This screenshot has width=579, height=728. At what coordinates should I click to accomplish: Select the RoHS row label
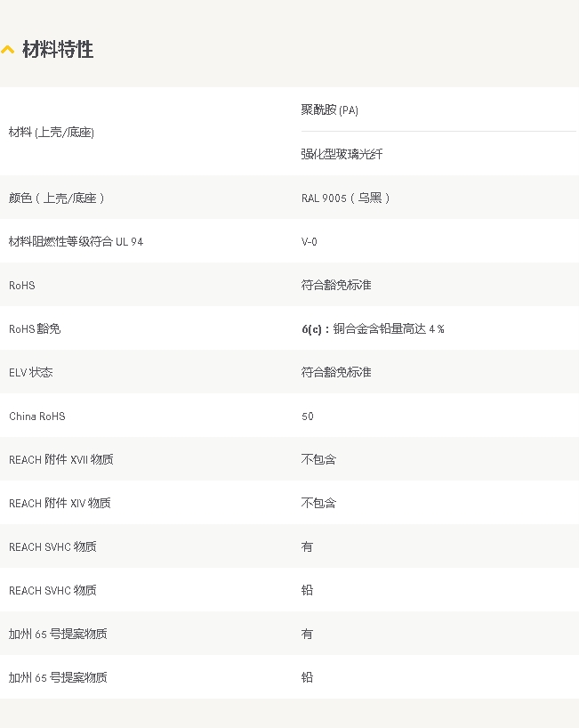[22, 285]
